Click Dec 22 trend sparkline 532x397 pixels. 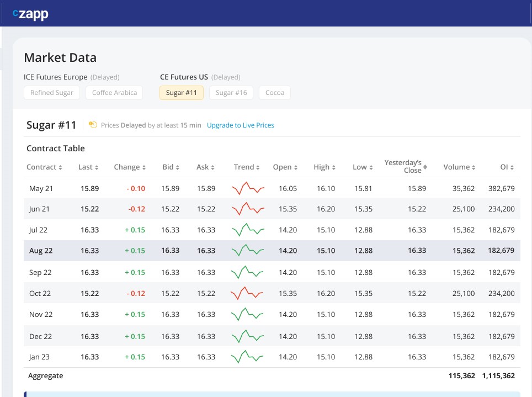click(x=248, y=337)
